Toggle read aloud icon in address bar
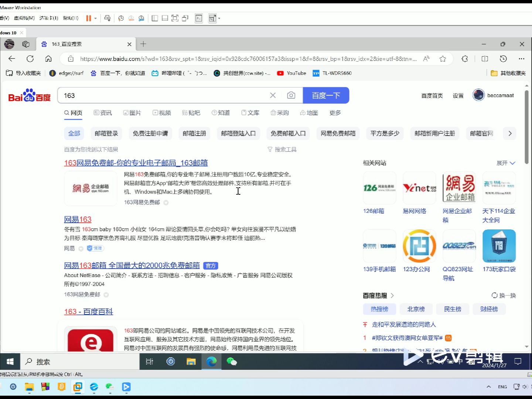532x399 pixels. 426,59
